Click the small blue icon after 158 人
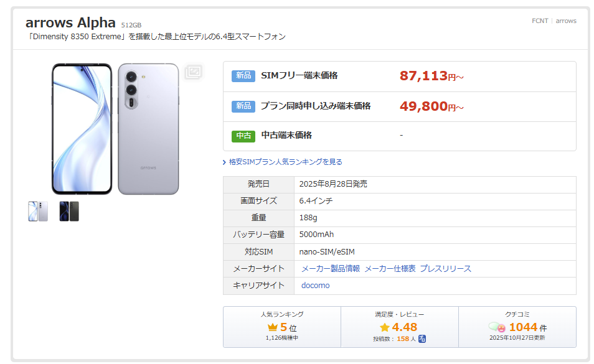This screenshot has width=594, height=364. [x=422, y=338]
